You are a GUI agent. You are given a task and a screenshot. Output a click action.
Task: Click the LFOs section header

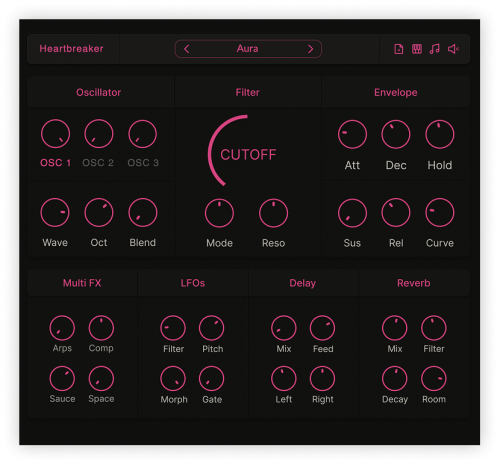193,283
